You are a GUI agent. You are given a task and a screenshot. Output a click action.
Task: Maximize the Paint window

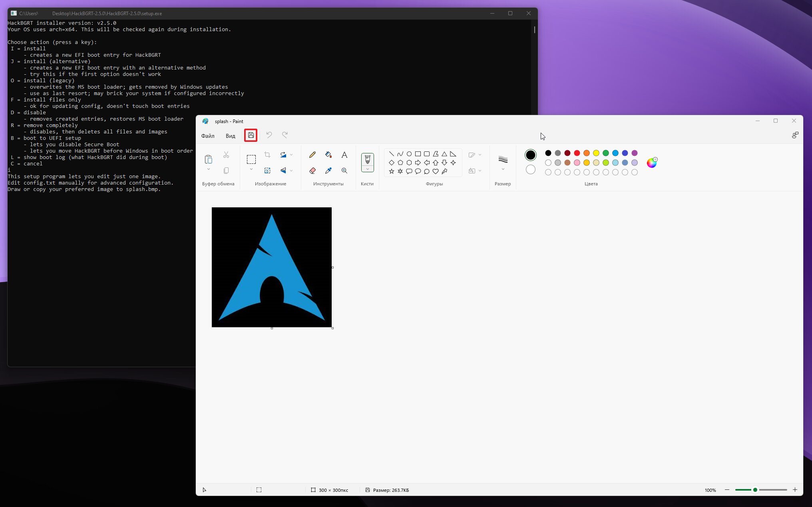(776, 121)
